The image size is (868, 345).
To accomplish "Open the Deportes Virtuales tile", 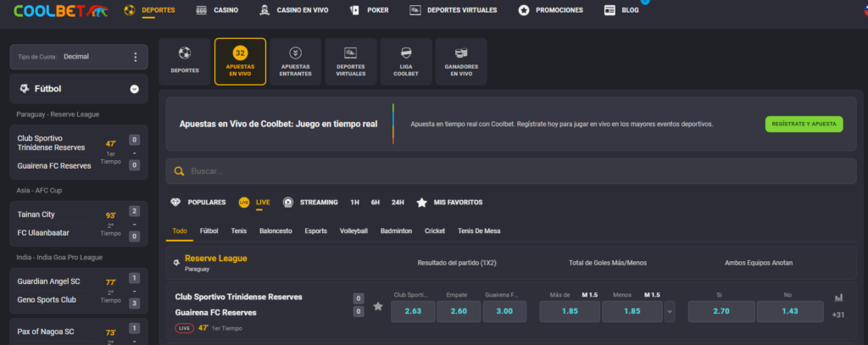I will pos(351,62).
